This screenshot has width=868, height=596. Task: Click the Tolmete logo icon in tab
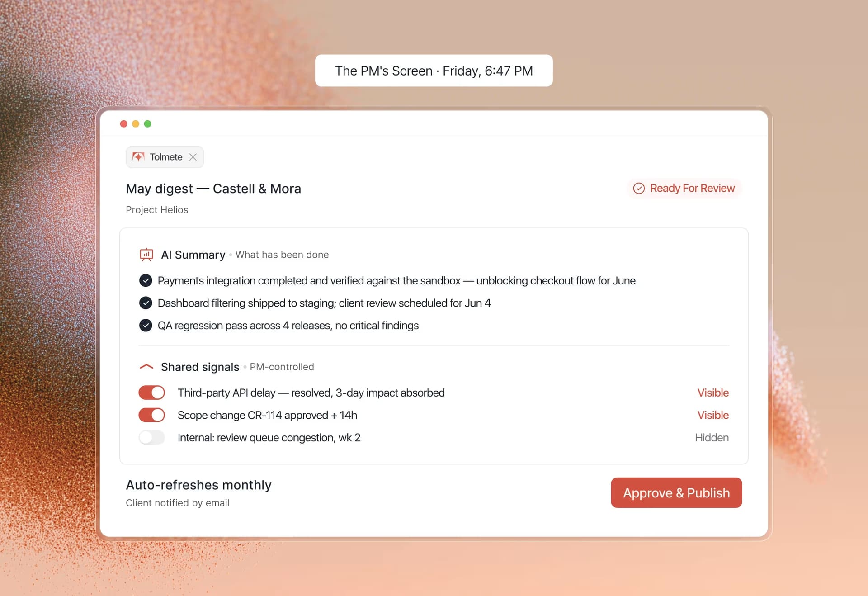(138, 157)
